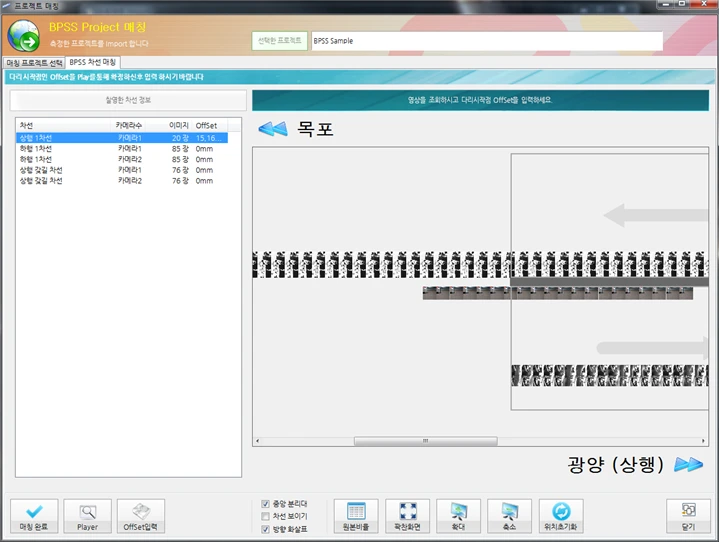Click the horizontal scrollbar thumb in viewer
Screen dimensions: 719x542
click(x=426, y=441)
